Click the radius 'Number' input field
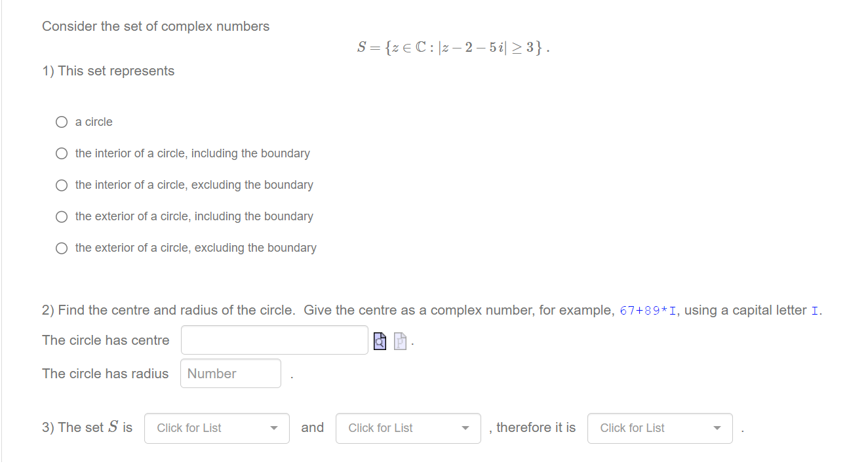The image size is (868, 470). 230,373
